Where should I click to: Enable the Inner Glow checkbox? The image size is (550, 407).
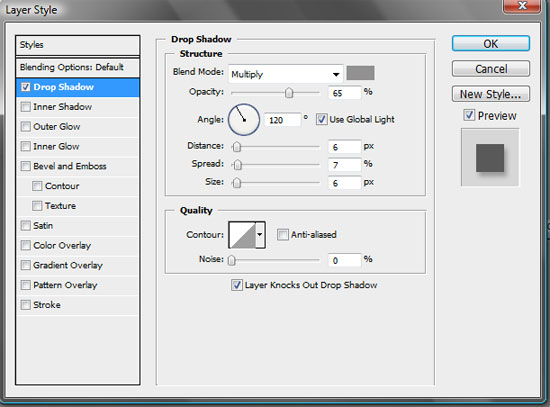[x=26, y=146]
